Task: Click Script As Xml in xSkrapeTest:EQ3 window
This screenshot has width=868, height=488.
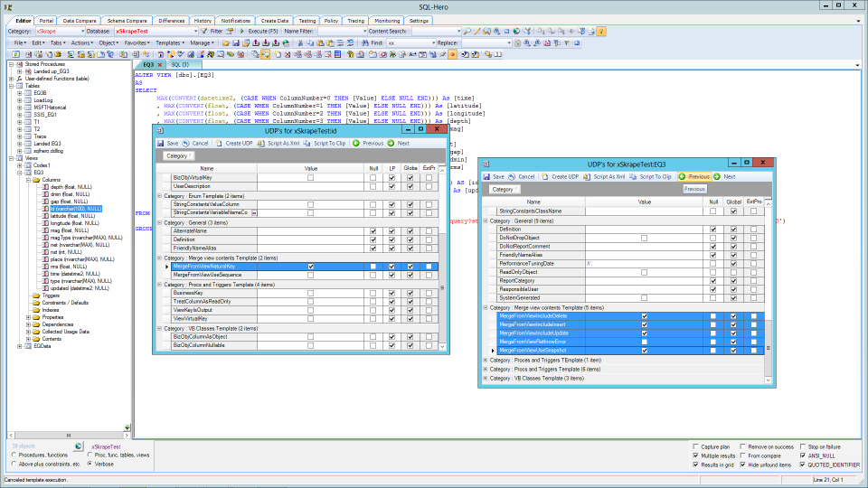Action: 605,176
